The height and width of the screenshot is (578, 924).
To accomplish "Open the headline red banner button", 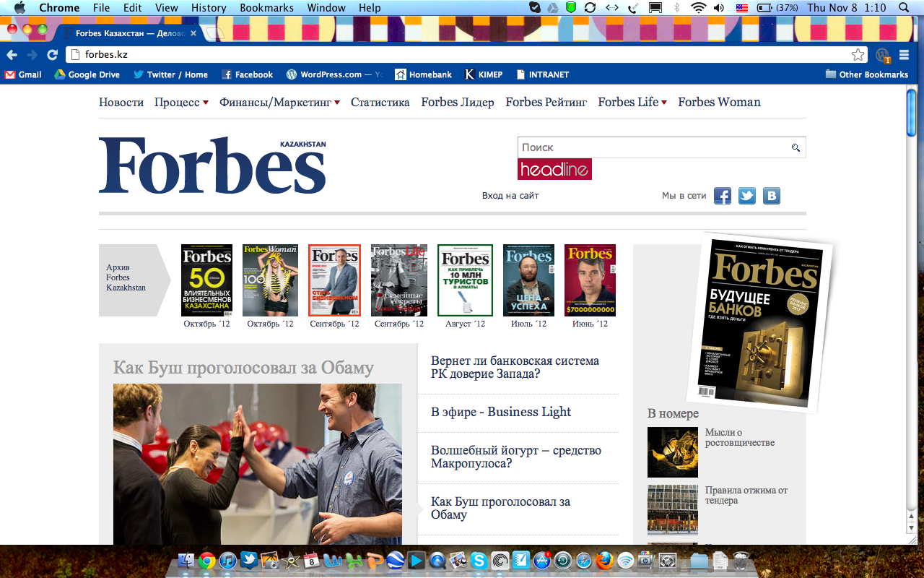I will pos(554,170).
